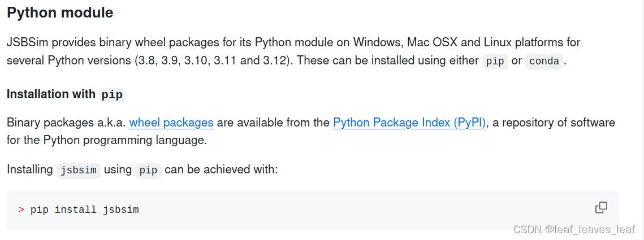The width and height of the screenshot is (644, 240).
Task: Click the "pip" code tag in the subheading
Action: pyautogui.click(x=111, y=95)
